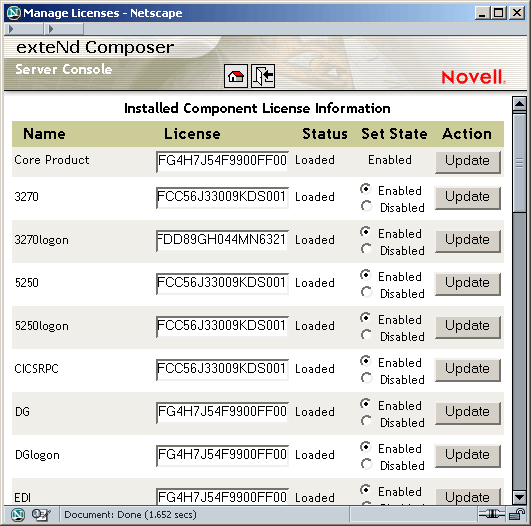Click the Name column header
Image resolution: width=531 pixels, height=526 pixels.
click(44, 134)
